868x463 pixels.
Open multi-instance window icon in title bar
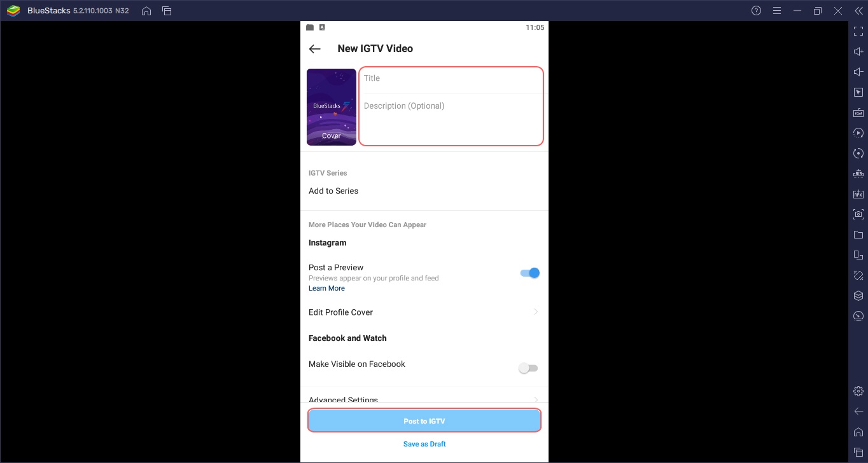pyautogui.click(x=167, y=11)
